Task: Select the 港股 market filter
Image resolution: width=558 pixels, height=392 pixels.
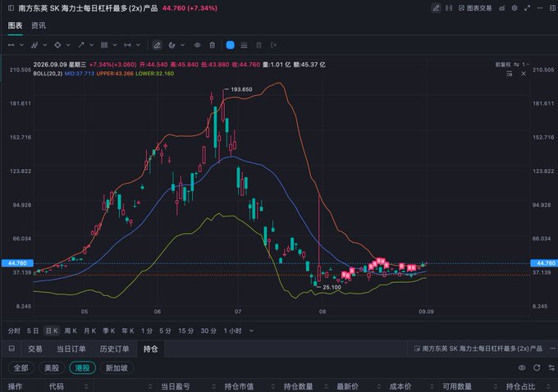Action: (x=82, y=368)
